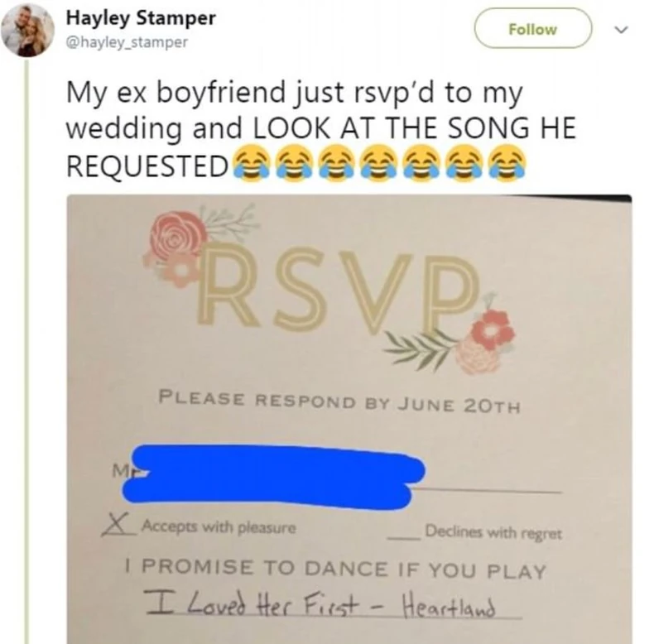Click the X mark beside Accepts with pleasure

(118, 525)
